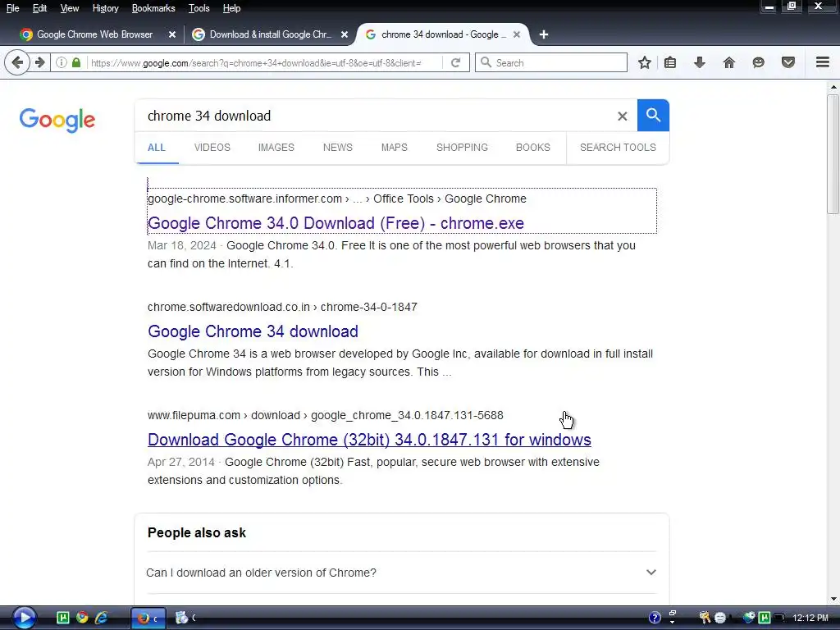Image resolution: width=840 pixels, height=630 pixels.
Task: Open the Windows Start orb
Action: coord(23,618)
